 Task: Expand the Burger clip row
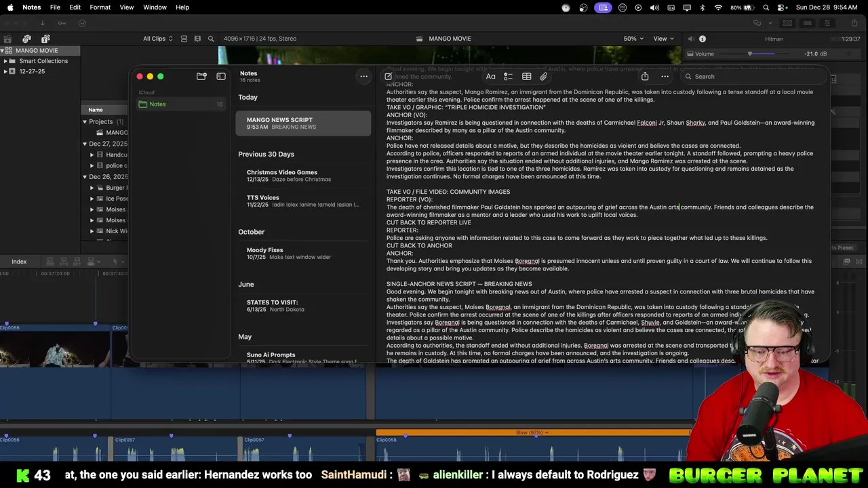pos(92,188)
